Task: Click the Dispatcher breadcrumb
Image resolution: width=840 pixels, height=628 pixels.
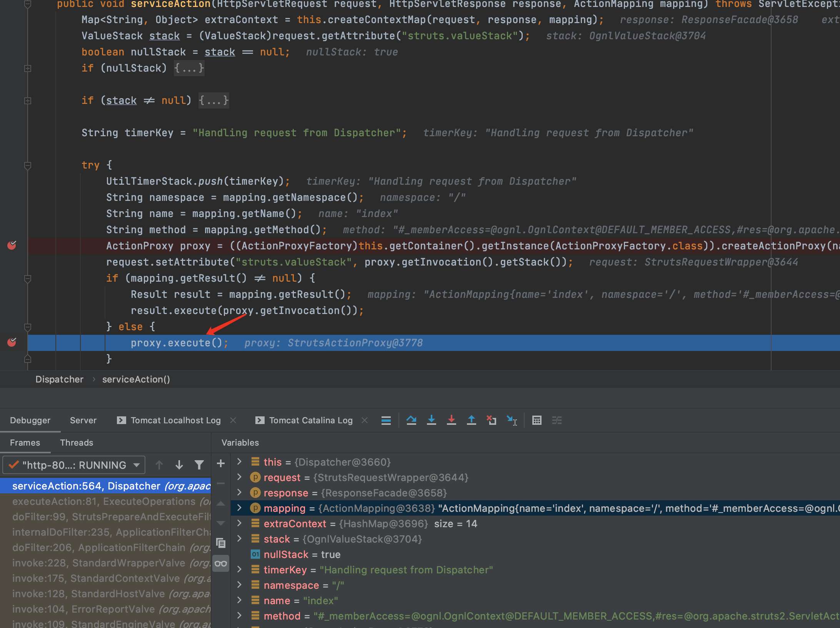Action: pyautogui.click(x=59, y=379)
